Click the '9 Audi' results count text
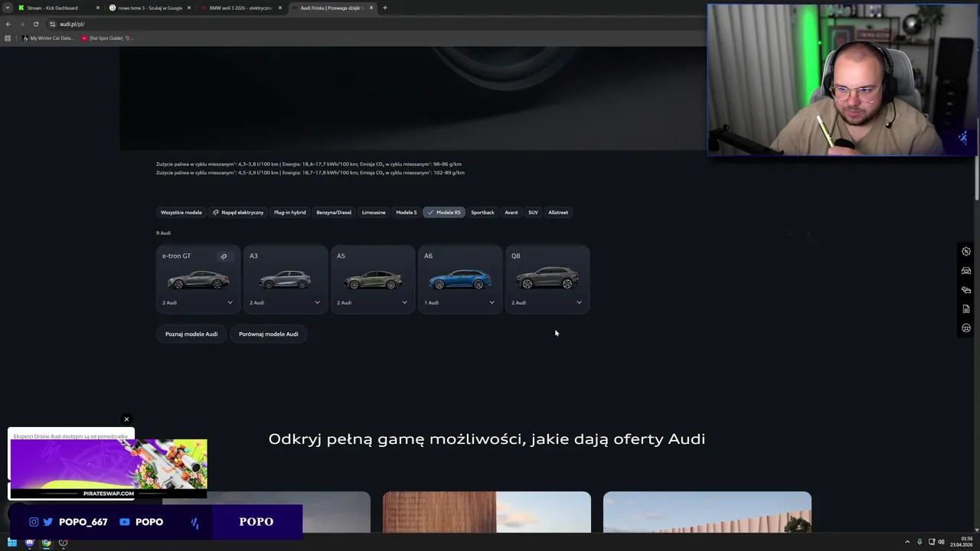 coord(163,233)
